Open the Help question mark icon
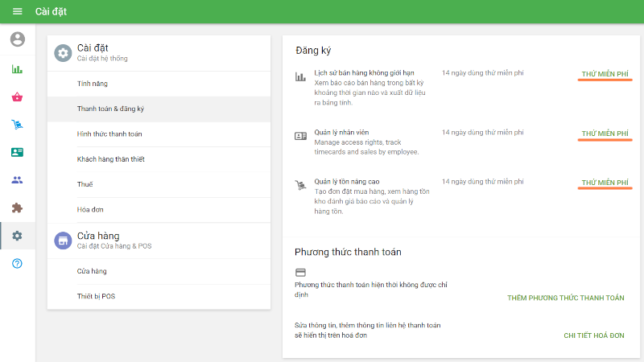The height and width of the screenshot is (362, 644). [x=18, y=263]
